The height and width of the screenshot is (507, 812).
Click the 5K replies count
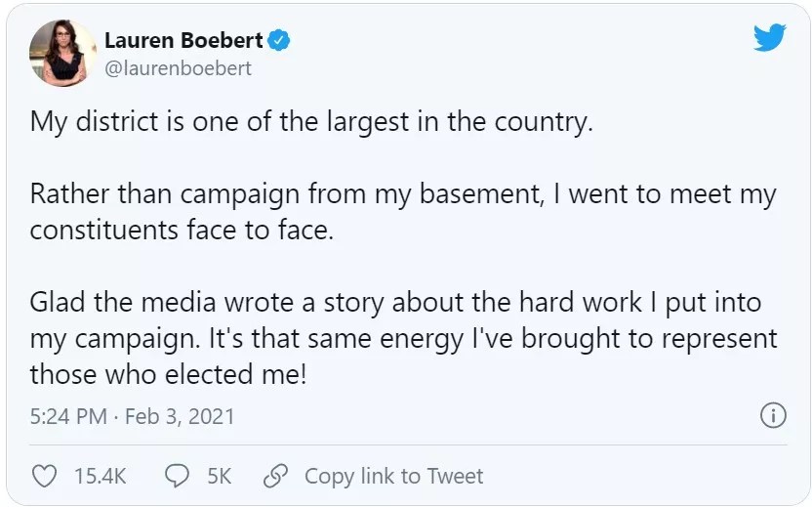tap(219, 476)
